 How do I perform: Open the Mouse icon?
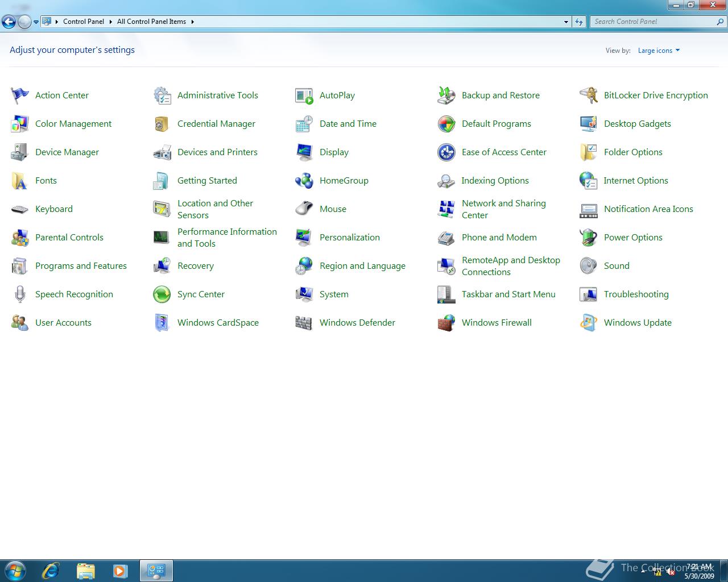pos(304,209)
